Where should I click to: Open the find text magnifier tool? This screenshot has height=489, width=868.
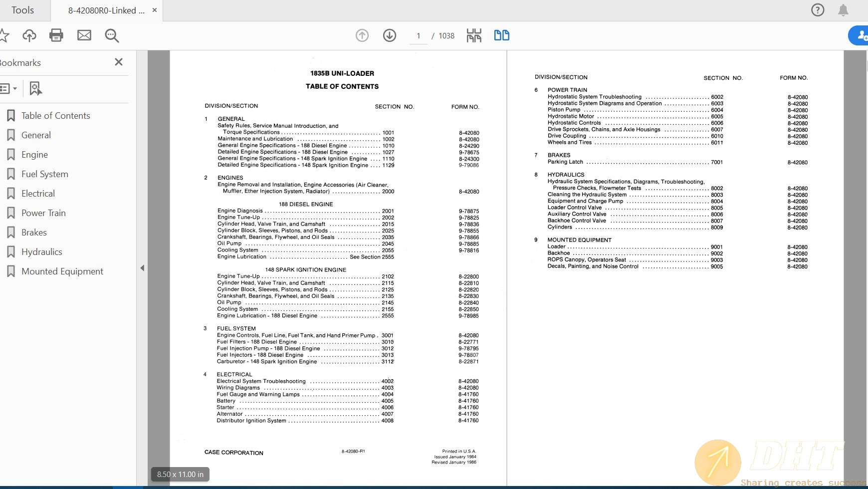coord(112,35)
